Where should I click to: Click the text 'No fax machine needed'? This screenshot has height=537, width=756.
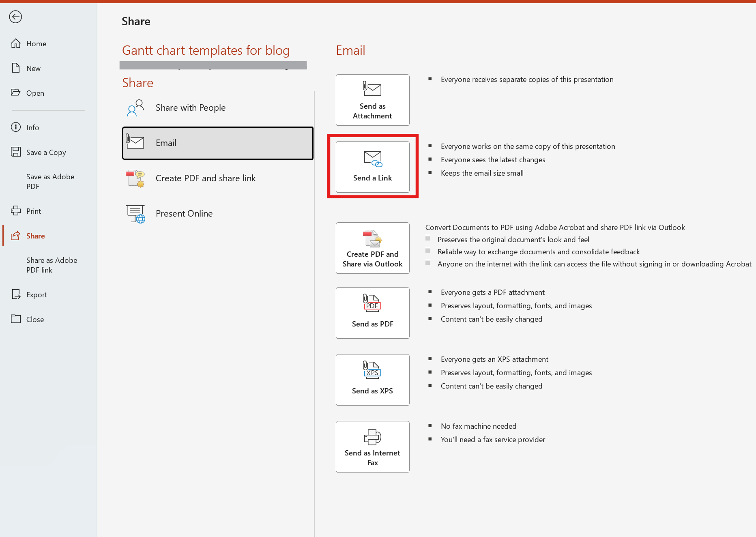point(479,426)
